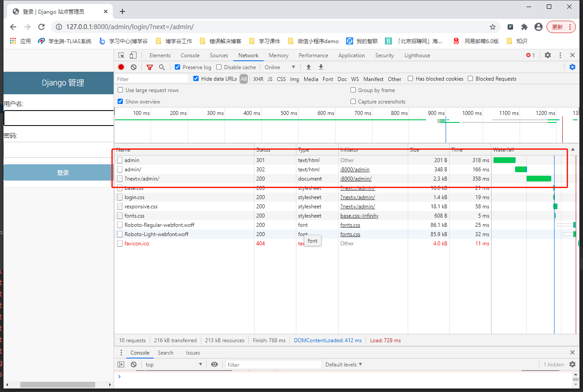Image resolution: width=583 pixels, height=392 pixels.
Task: Enable Blocked Requests checkbox
Action: [x=470, y=78]
